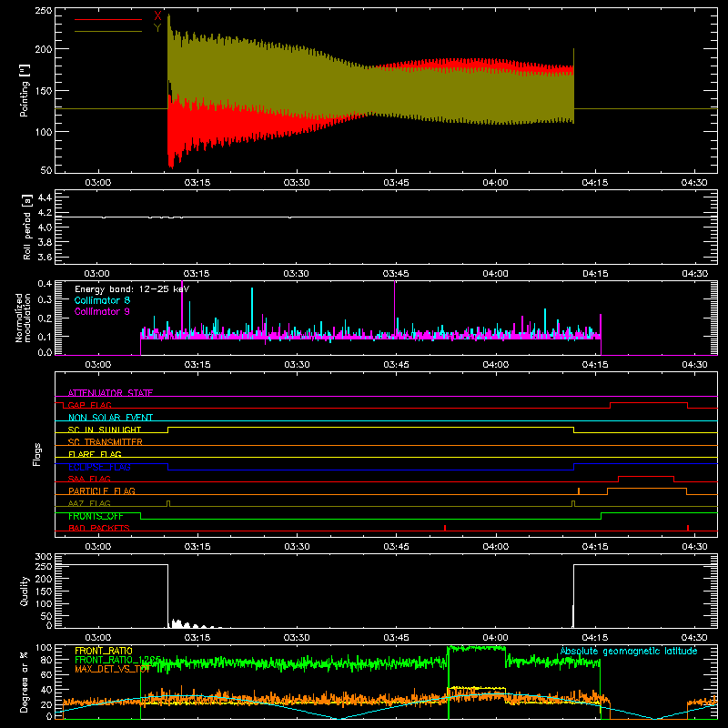Click the orange MAX_DET_VS_TOT legend label
The width and height of the screenshot is (728, 728).
pos(112,669)
